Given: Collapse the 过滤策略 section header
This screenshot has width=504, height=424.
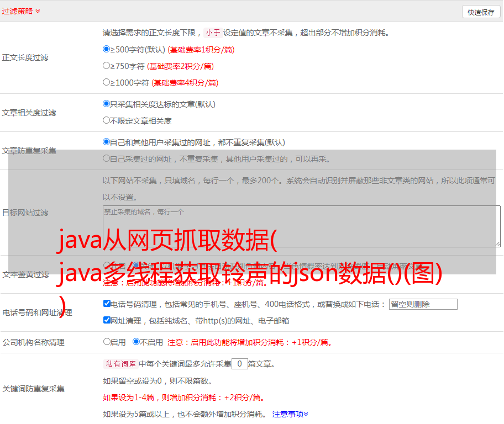Looking at the screenshot, I should pos(21,11).
